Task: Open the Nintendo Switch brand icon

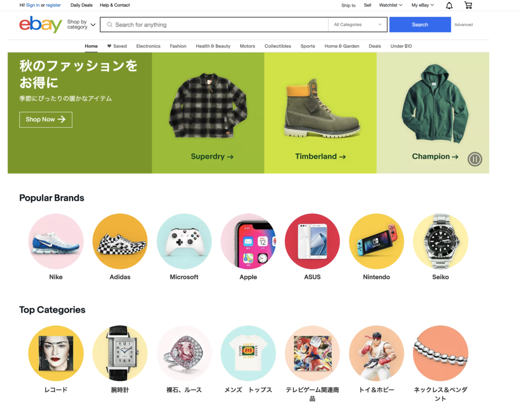Action: [x=377, y=241]
